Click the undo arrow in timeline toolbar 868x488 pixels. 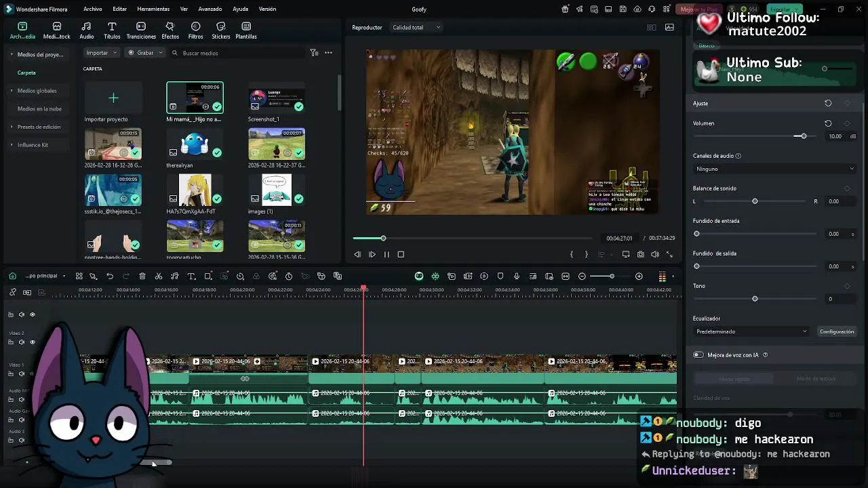coord(110,277)
